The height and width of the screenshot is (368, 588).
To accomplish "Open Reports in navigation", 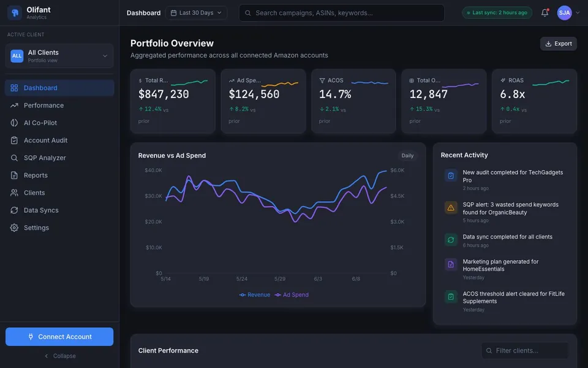I will pos(59,175).
